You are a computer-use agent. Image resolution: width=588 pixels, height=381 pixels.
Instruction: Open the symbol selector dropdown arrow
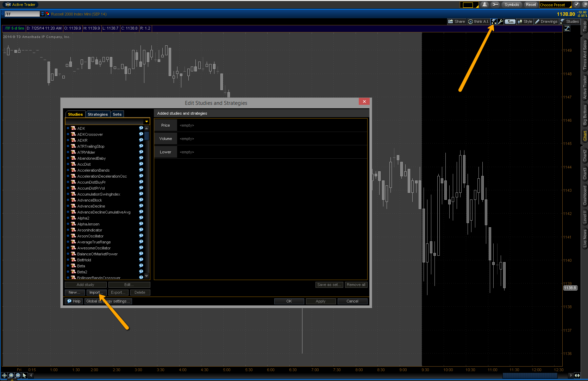(x=43, y=14)
